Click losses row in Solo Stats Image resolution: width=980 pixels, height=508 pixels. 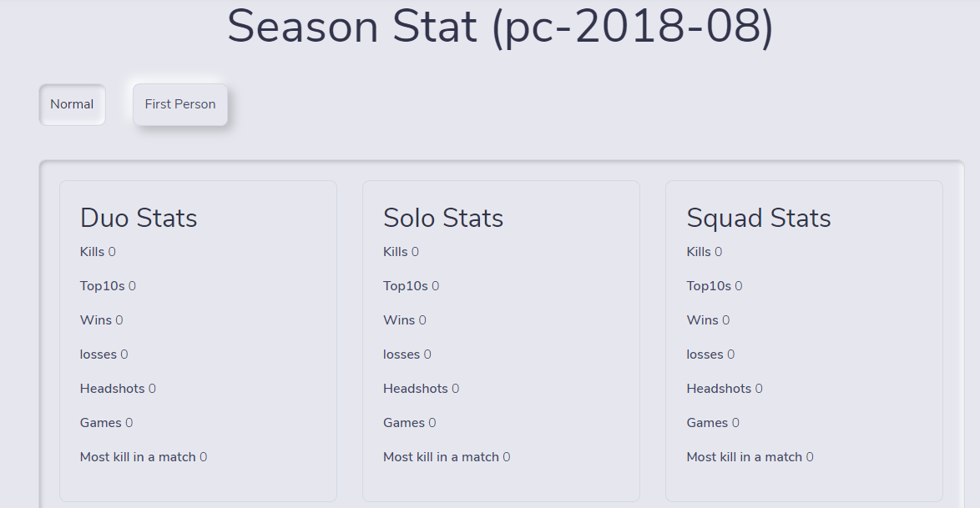click(x=407, y=355)
